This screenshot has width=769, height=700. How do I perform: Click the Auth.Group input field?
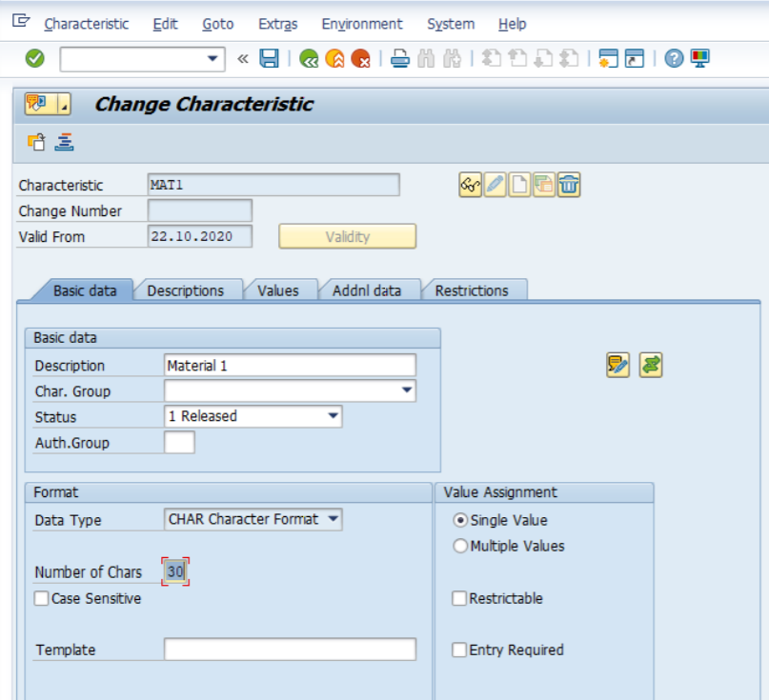tap(179, 442)
